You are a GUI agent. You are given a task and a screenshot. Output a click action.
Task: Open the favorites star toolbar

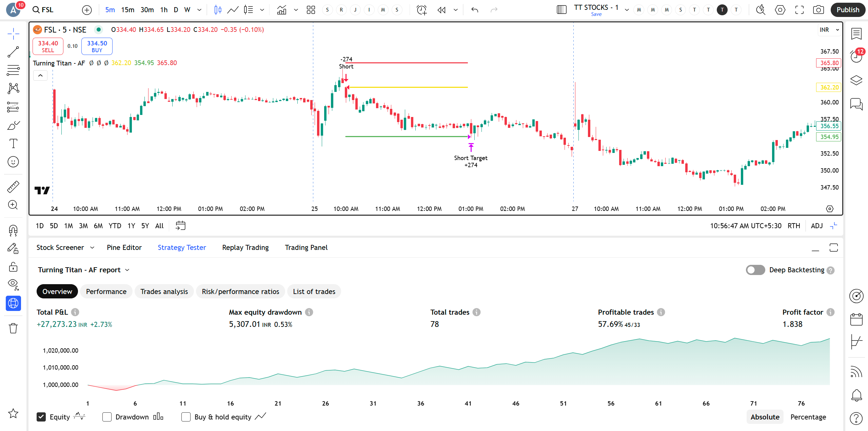click(13, 413)
